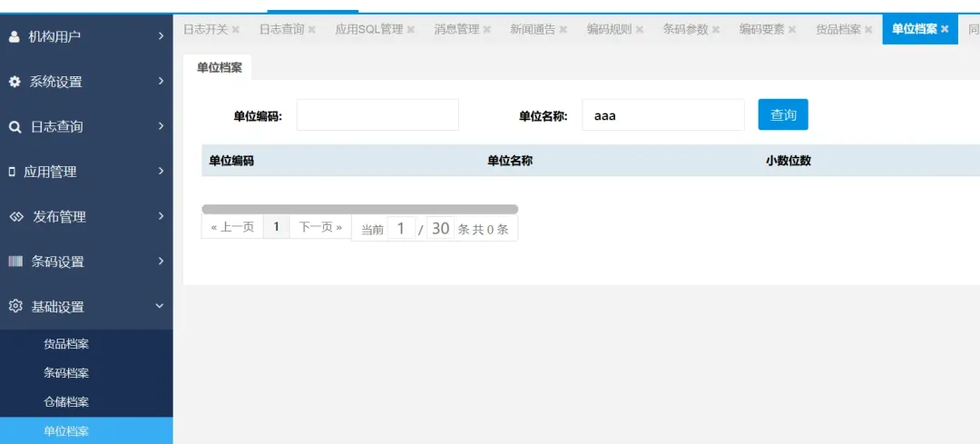Close the 条码参数 tab
Screen dimensions: 980x444
pyautogui.click(x=716, y=29)
